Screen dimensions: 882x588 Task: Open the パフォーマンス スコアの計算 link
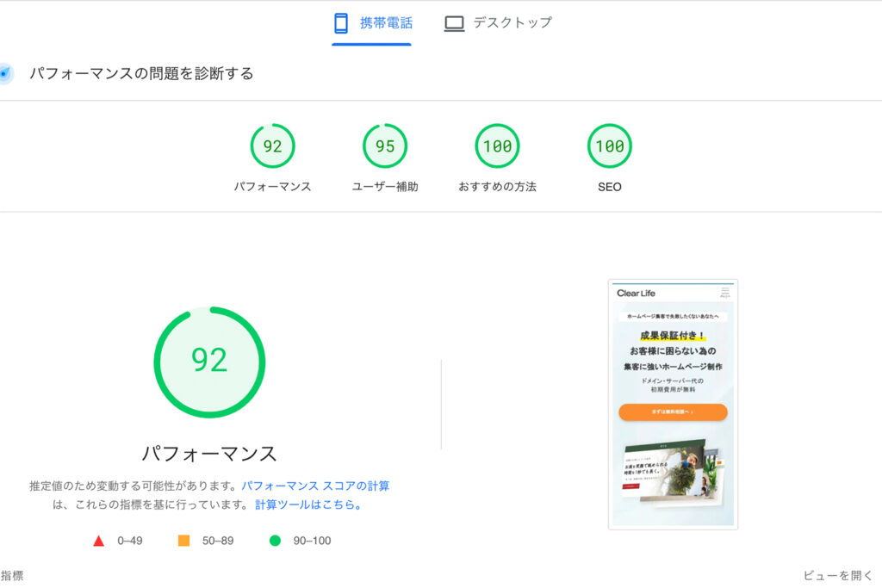(315, 486)
